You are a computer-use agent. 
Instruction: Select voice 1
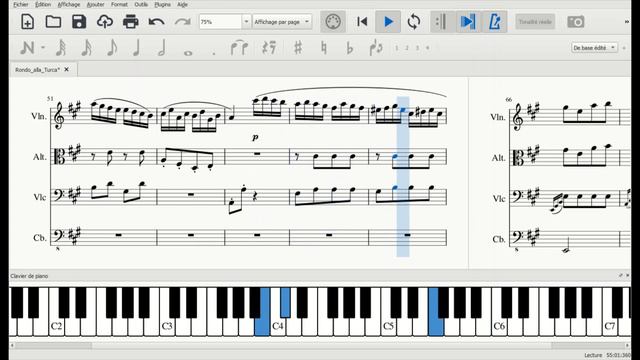tap(396, 48)
